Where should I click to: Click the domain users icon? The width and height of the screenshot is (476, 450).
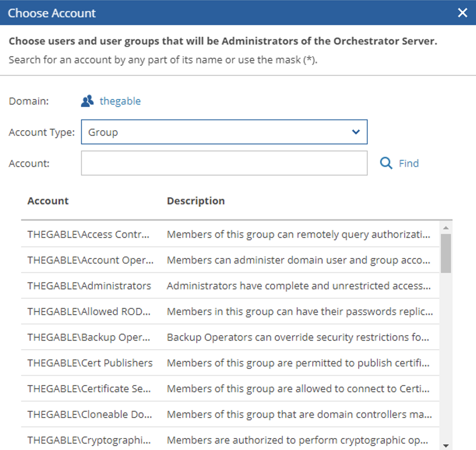coord(87,101)
